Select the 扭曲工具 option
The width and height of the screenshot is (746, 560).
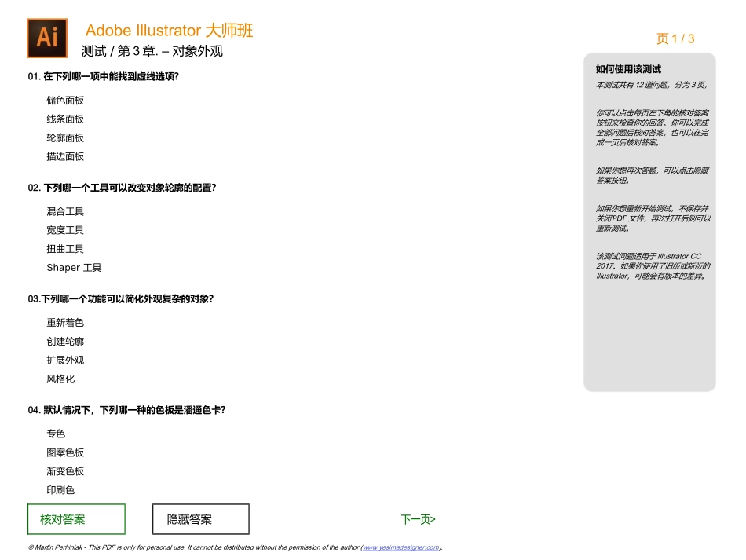[x=64, y=249]
